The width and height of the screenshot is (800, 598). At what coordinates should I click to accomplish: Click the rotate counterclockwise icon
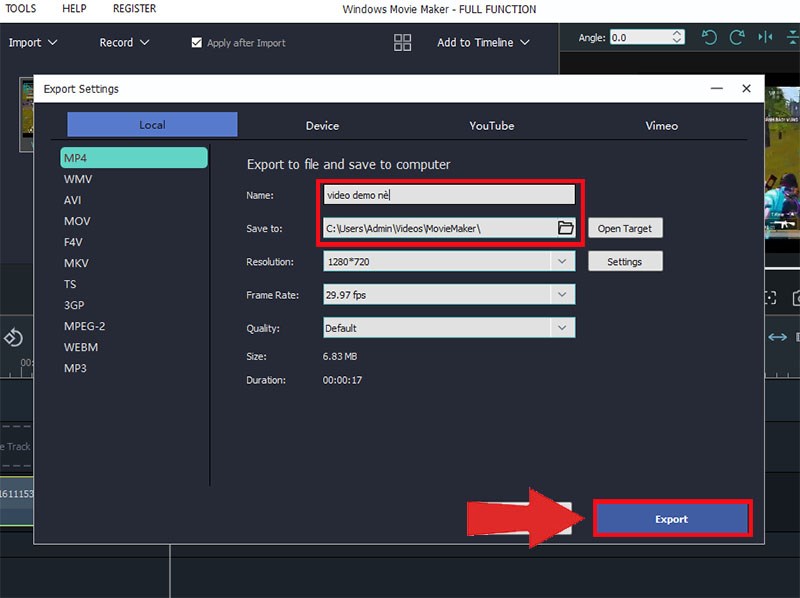(x=709, y=38)
